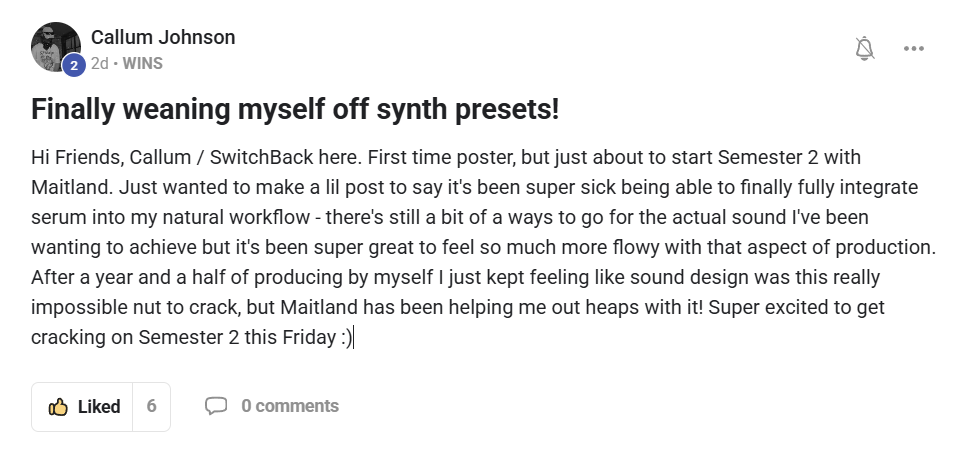Click the level 2 badge on avatar
The height and width of the screenshot is (450, 961).
click(x=73, y=66)
